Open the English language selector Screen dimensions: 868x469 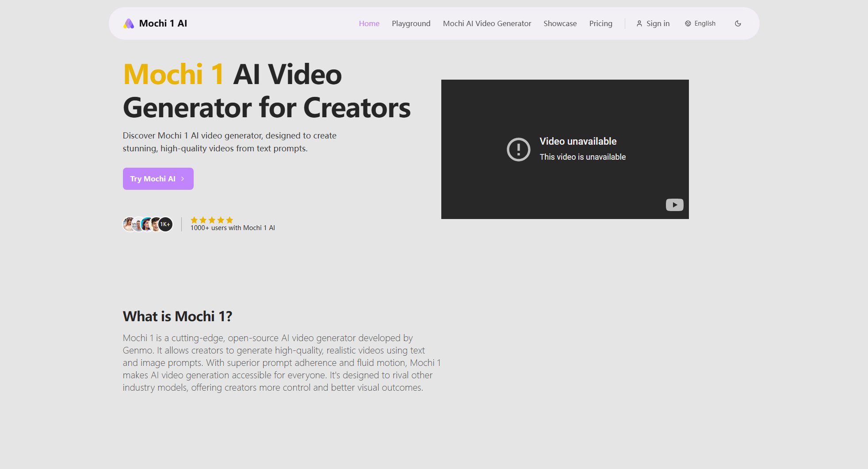pos(700,23)
